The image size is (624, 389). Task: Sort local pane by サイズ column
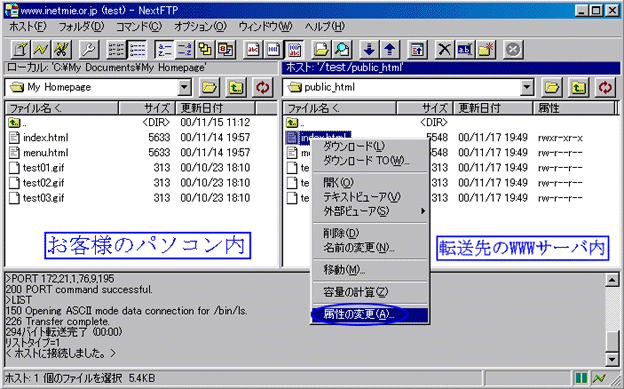tap(147, 108)
